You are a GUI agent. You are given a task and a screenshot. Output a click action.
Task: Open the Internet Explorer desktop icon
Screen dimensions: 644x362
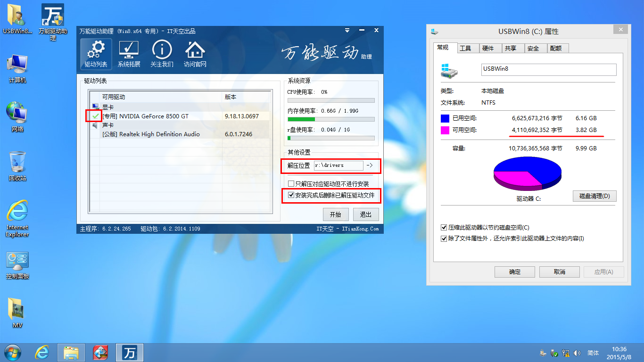tap(17, 219)
